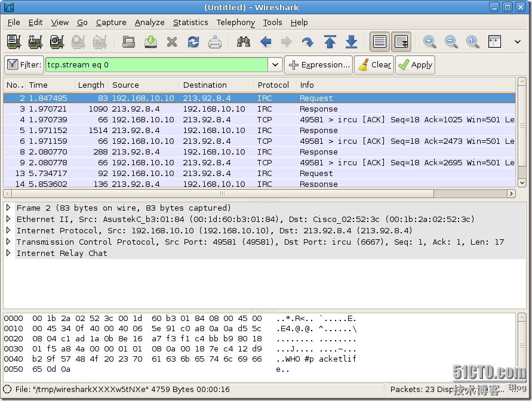Open a capture file folder icon
This screenshot has height=401, width=532.
tap(128, 42)
